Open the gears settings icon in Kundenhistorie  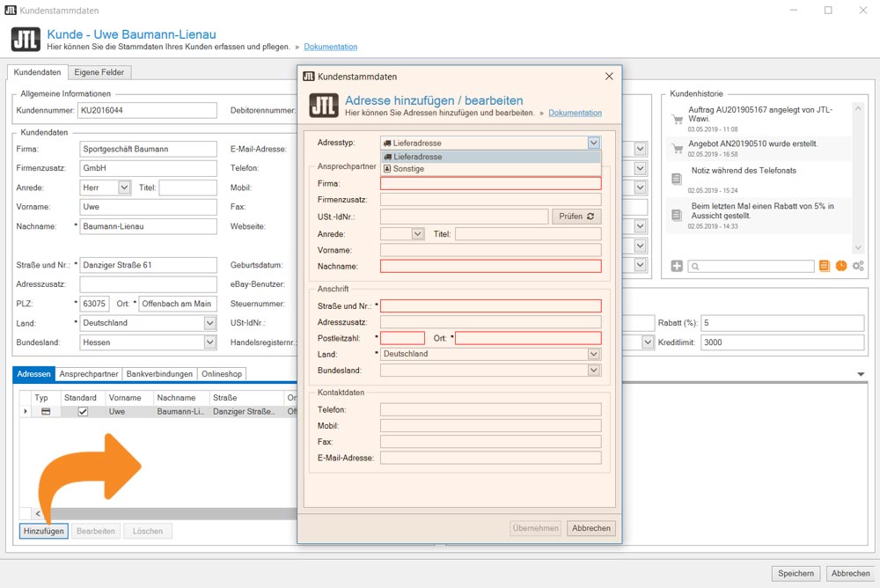pyautogui.click(x=858, y=266)
